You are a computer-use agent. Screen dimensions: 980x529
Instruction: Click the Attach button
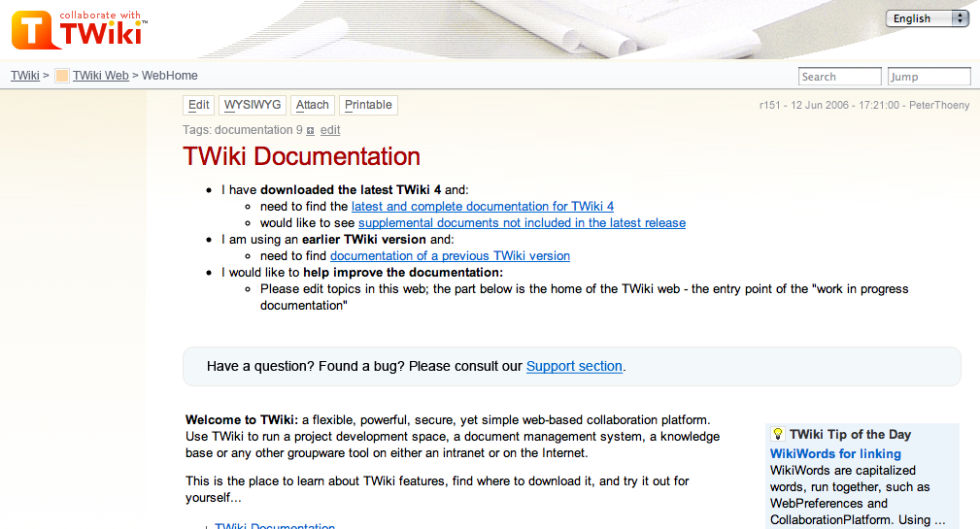click(x=313, y=105)
